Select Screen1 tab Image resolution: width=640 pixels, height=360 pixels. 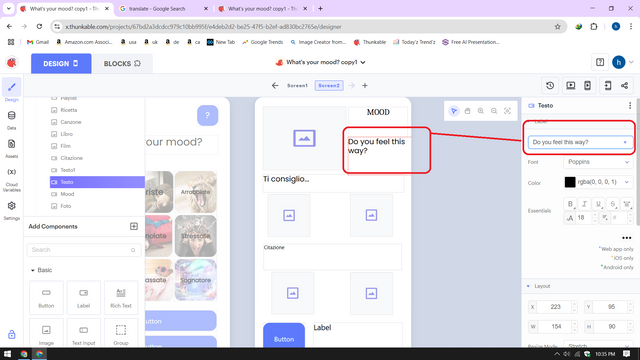(297, 86)
